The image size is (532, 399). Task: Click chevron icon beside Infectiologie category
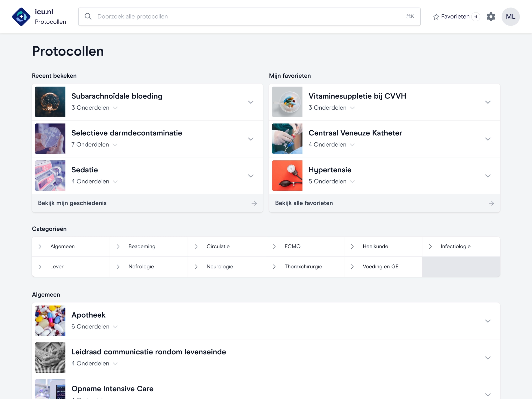(430, 247)
